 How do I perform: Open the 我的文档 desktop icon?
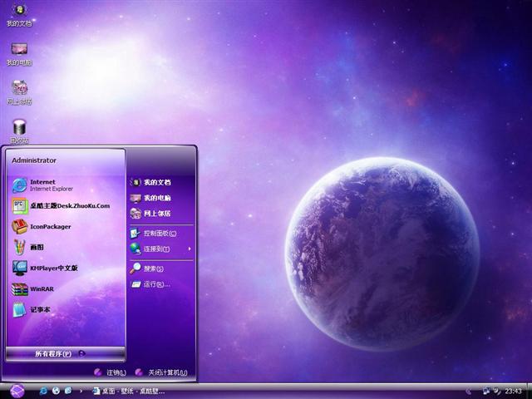tap(19, 13)
